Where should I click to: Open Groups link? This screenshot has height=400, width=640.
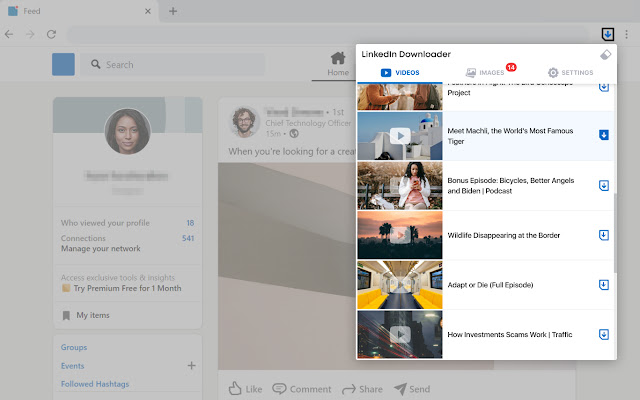pos(74,347)
